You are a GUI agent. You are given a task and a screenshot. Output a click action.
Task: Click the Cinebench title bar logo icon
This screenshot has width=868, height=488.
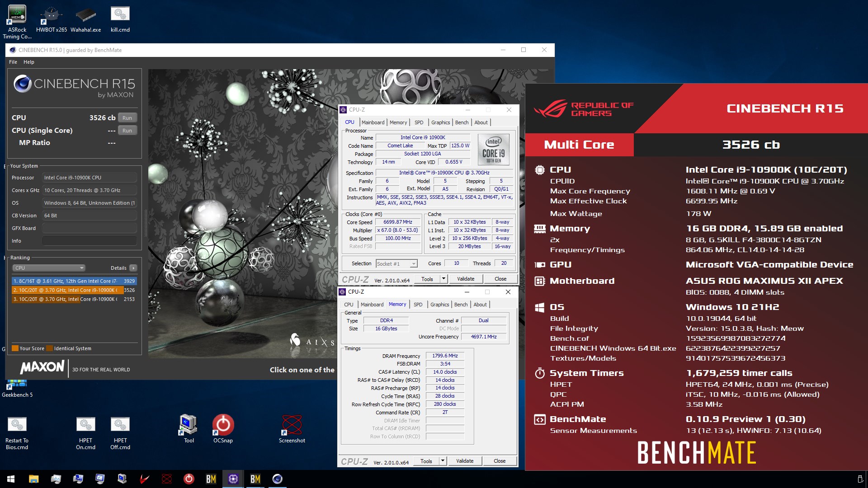click(x=13, y=50)
